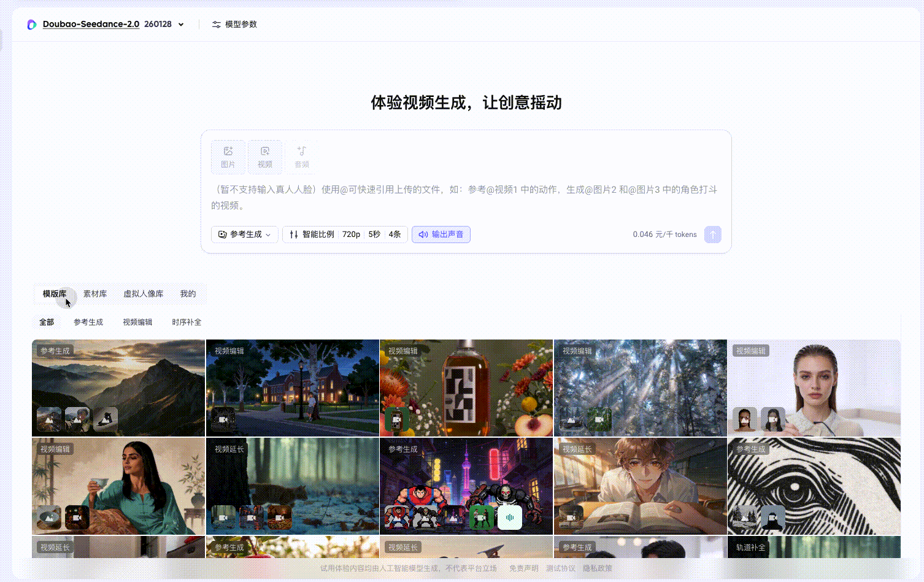This screenshot has height=582, width=924.
Task: Filter templates by 参考生成
Action: (x=88, y=322)
